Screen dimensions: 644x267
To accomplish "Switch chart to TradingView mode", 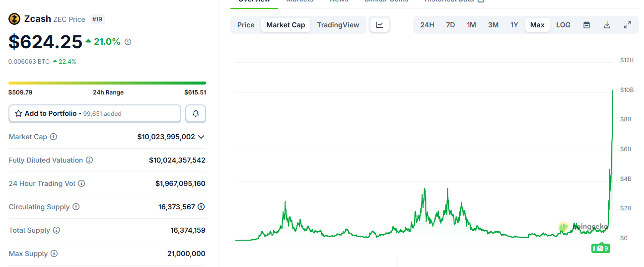I will click(x=338, y=25).
